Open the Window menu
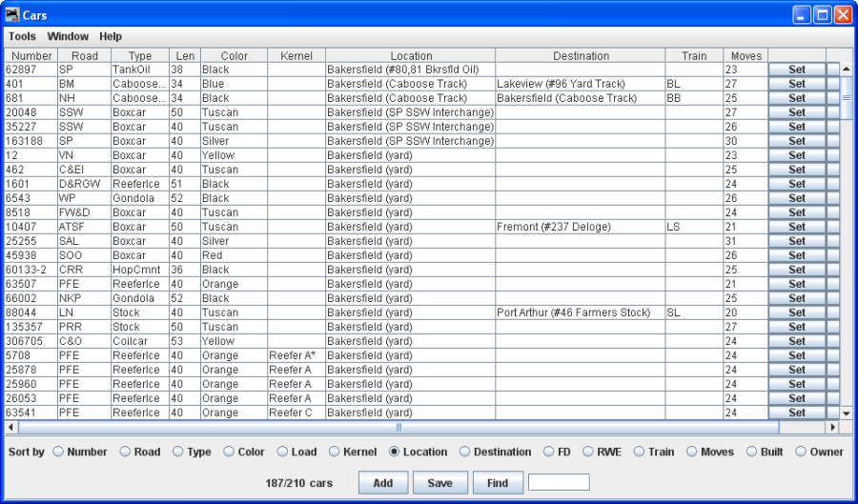Screen dimensions: 858x504 68,36
